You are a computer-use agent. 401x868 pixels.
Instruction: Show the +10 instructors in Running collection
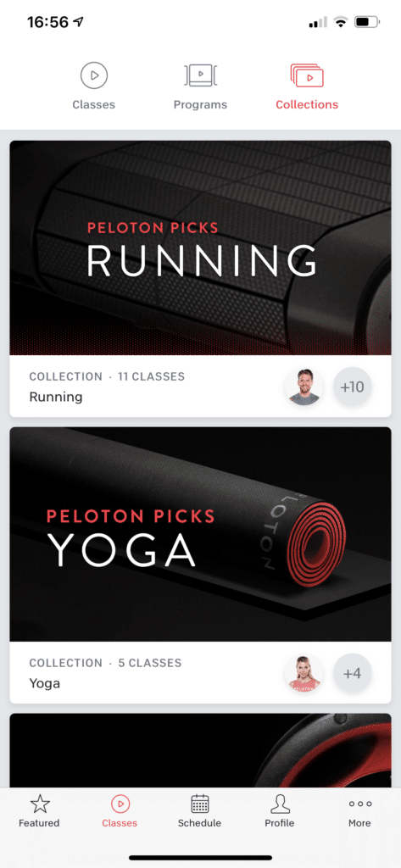[353, 387]
